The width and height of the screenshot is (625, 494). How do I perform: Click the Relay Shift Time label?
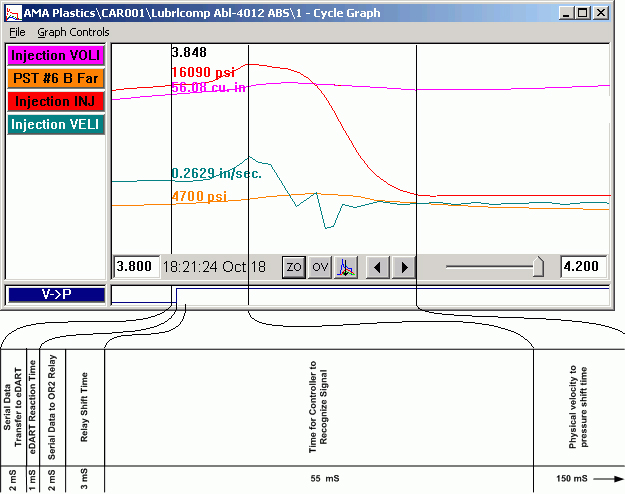[x=84, y=407]
